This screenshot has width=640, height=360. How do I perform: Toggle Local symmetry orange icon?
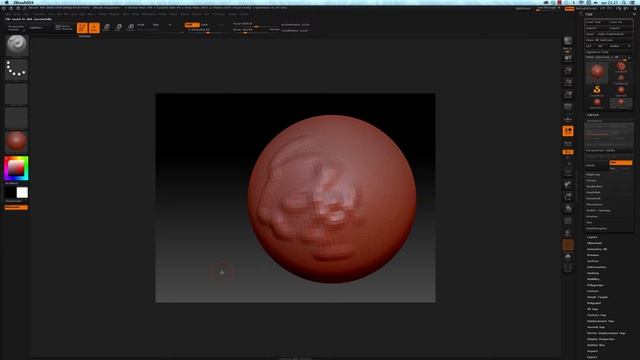point(568,131)
